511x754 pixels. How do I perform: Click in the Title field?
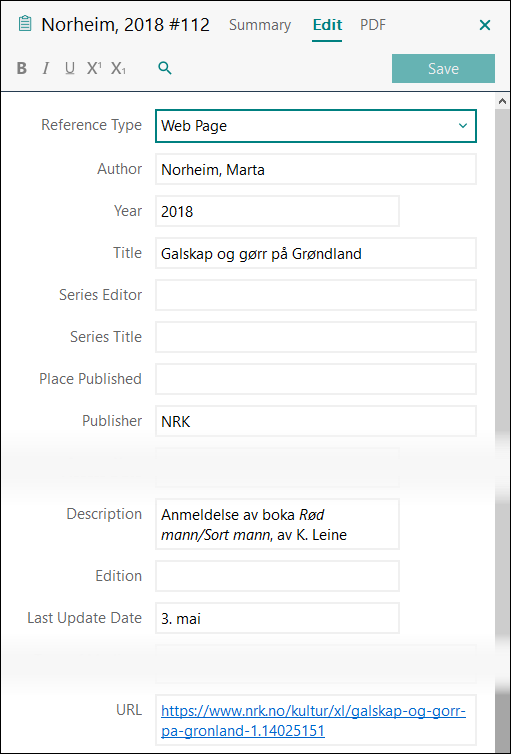point(316,253)
